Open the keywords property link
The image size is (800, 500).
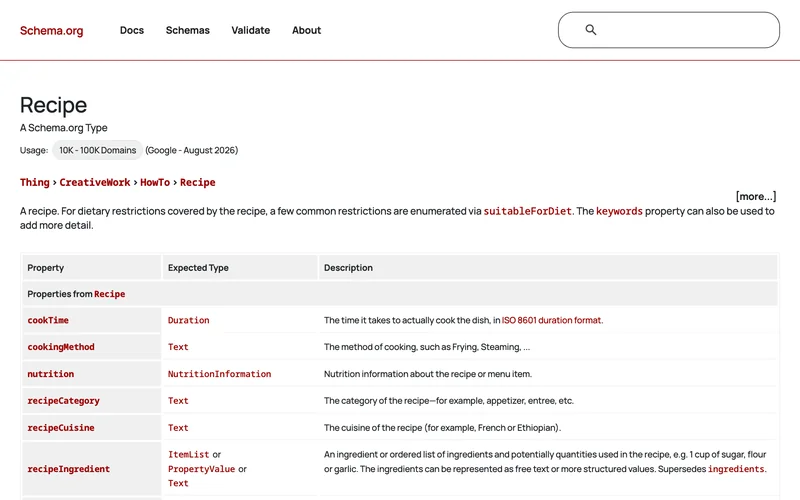(619, 211)
